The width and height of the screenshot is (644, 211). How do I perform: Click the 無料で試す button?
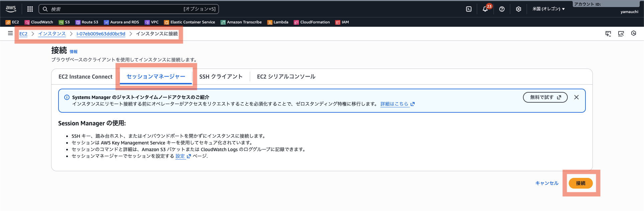pos(545,97)
